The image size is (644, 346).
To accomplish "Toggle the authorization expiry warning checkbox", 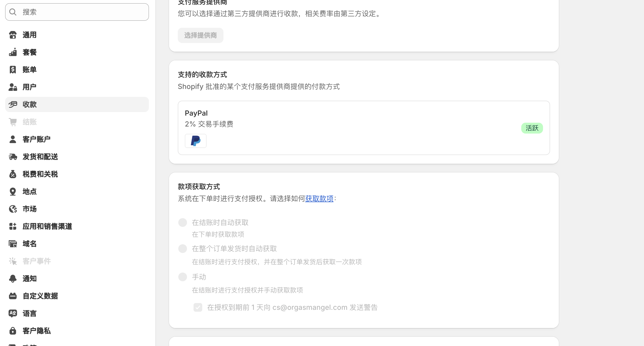I will [198, 307].
